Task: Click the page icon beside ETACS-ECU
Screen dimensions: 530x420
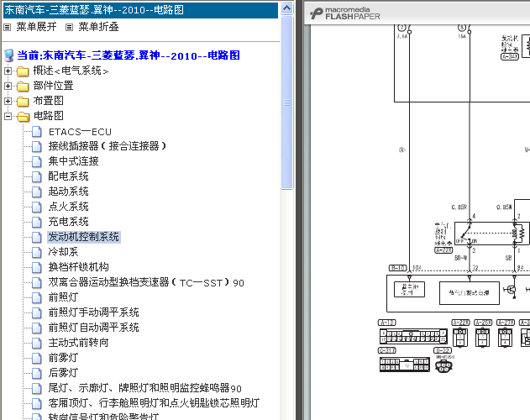Action: tap(36, 132)
